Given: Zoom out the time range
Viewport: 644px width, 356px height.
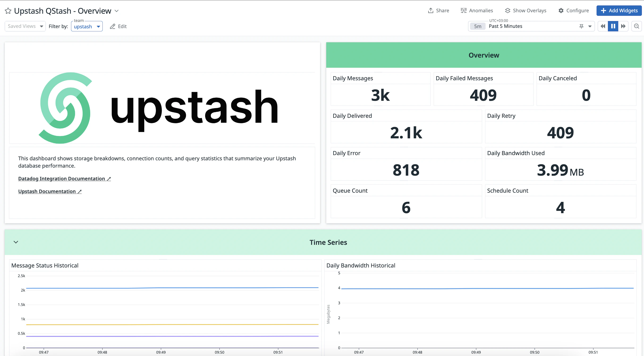Looking at the screenshot, I should click(636, 26).
